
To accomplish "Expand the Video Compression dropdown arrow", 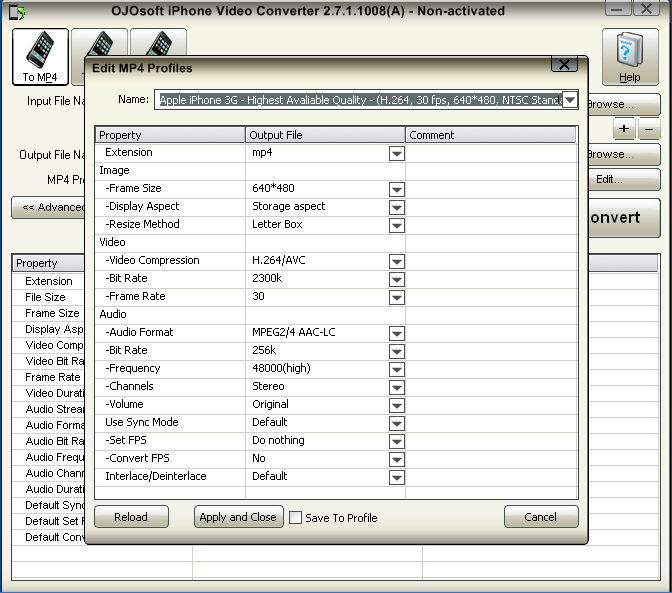I will tap(397, 261).
